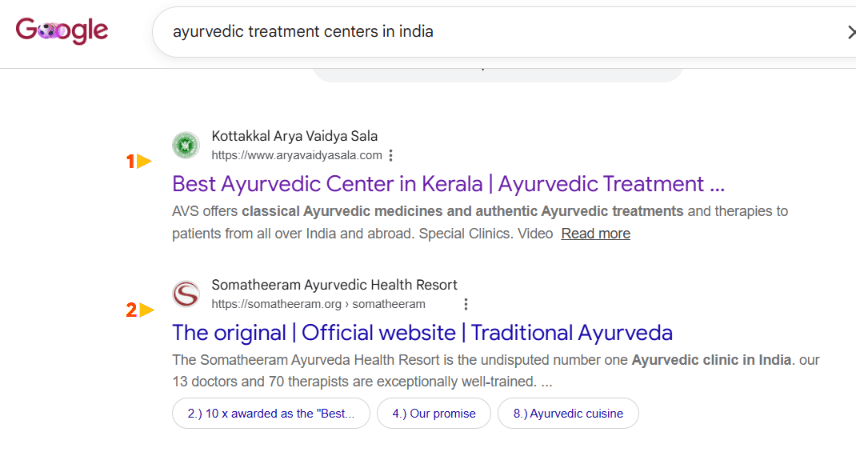Open Best Ayurvedic Center in Kerala result

(x=448, y=184)
